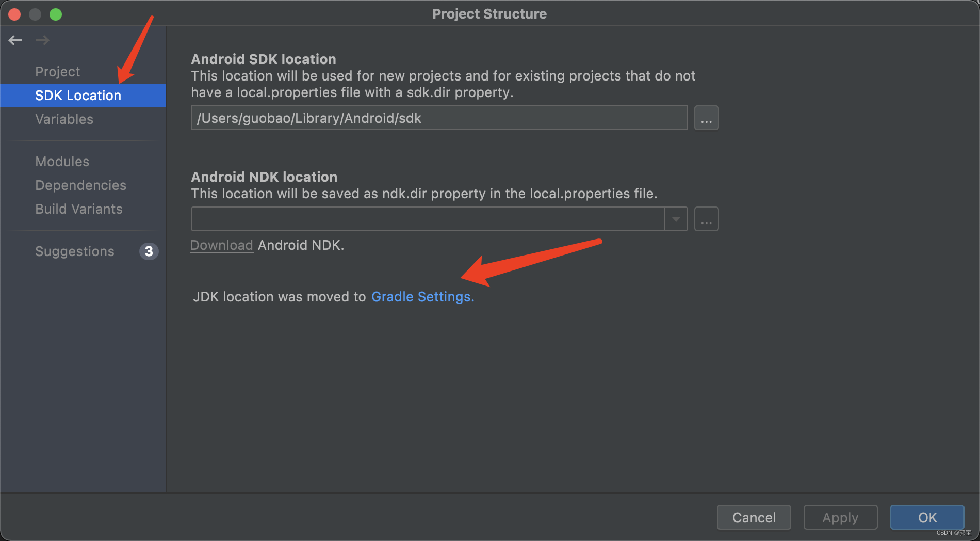Click the back navigation arrow

[x=15, y=40]
